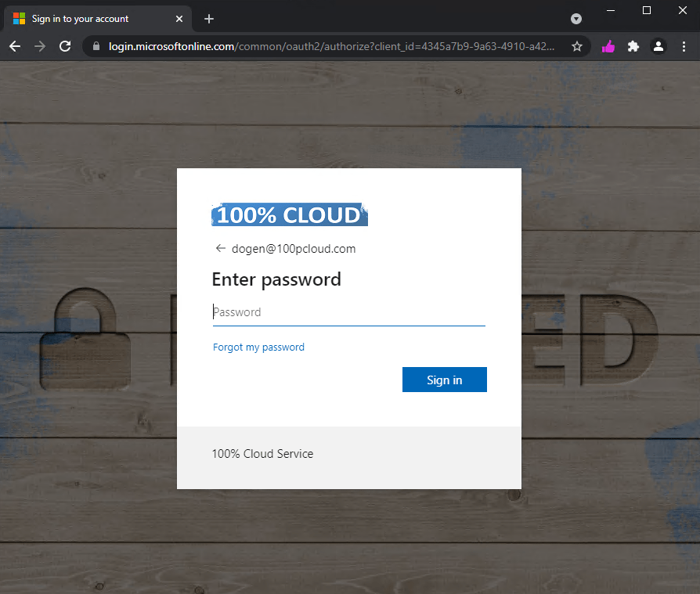
Task: Select the 'Sign in to your account' tab
Action: 86,19
